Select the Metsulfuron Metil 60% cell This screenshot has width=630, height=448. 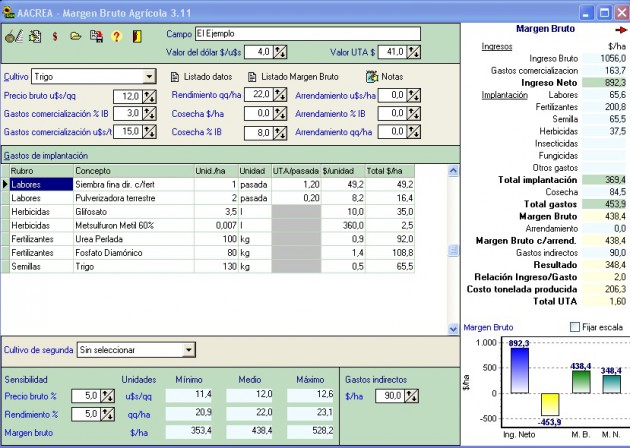[x=134, y=225]
